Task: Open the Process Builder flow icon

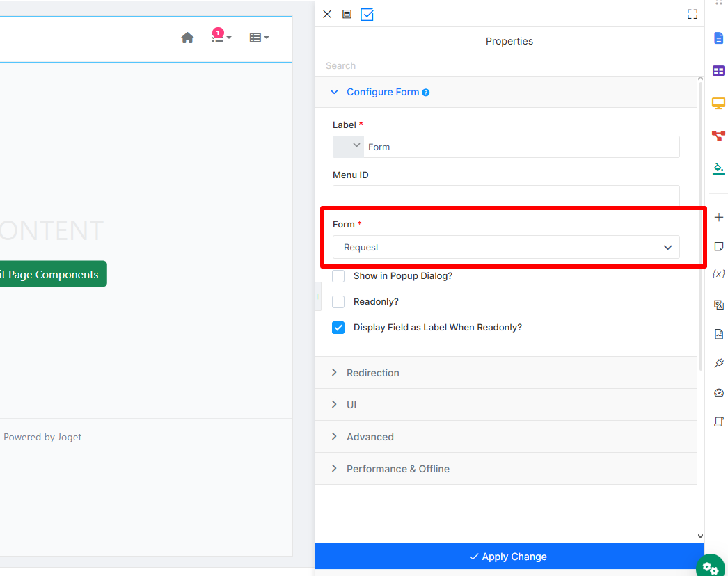Action: click(x=718, y=136)
